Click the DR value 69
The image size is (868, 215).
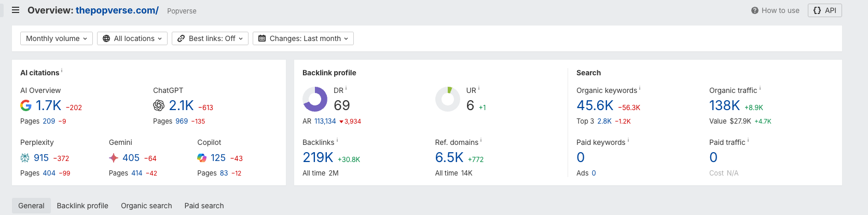[342, 105]
